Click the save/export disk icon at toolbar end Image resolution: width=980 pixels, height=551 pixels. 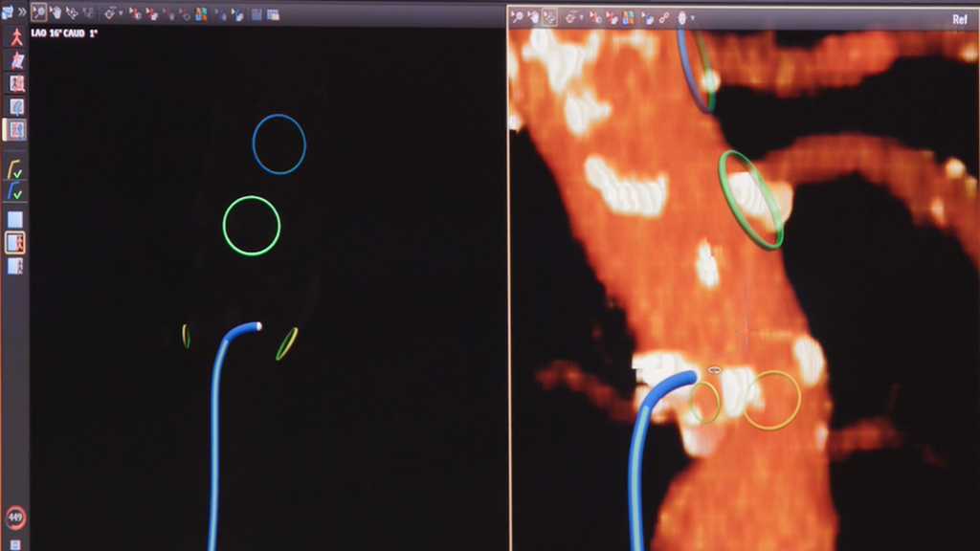point(256,11)
